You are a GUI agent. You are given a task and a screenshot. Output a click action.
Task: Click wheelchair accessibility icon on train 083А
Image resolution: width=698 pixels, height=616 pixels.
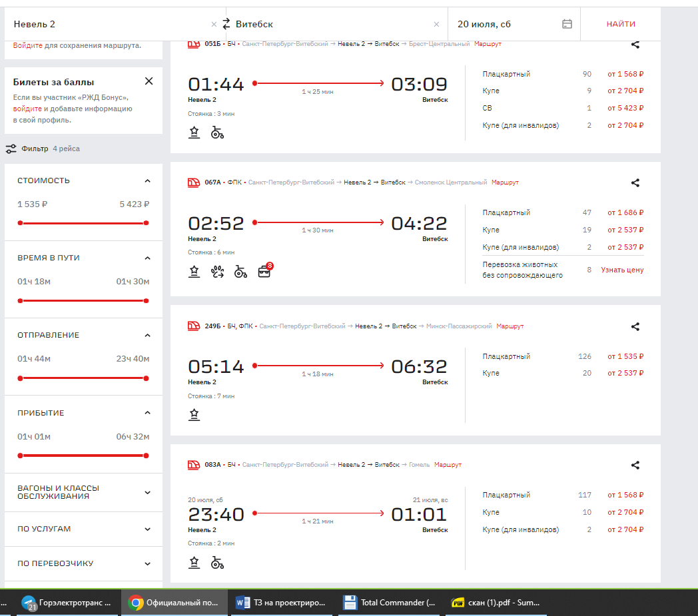pyautogui.click(x=217, y=563)
